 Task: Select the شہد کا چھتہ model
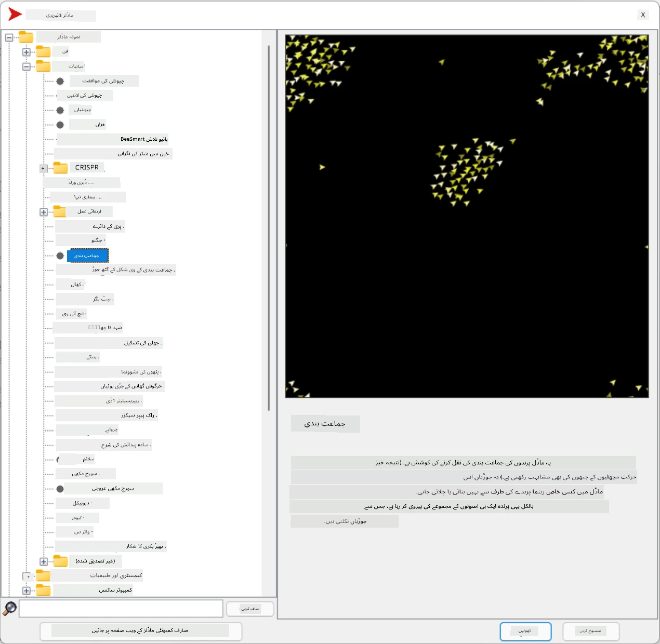tap(88, 328)
